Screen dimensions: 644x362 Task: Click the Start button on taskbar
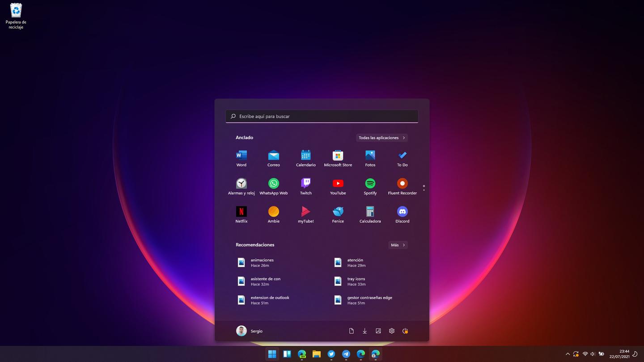[272, 354]
